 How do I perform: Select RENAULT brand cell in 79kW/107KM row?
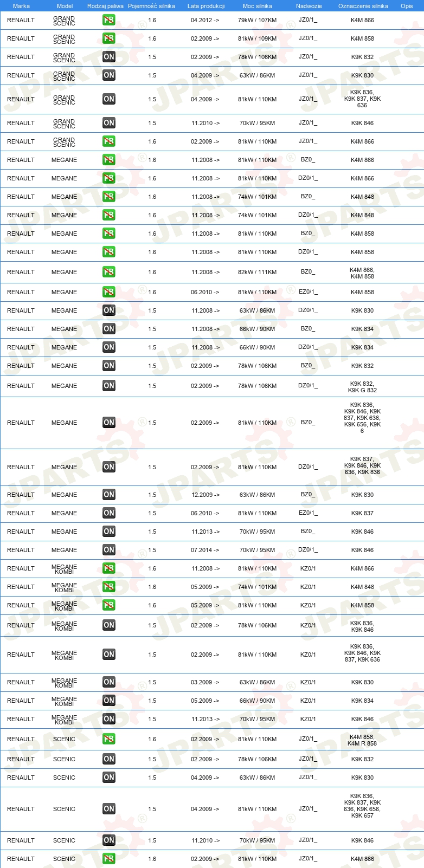[21, 20]
